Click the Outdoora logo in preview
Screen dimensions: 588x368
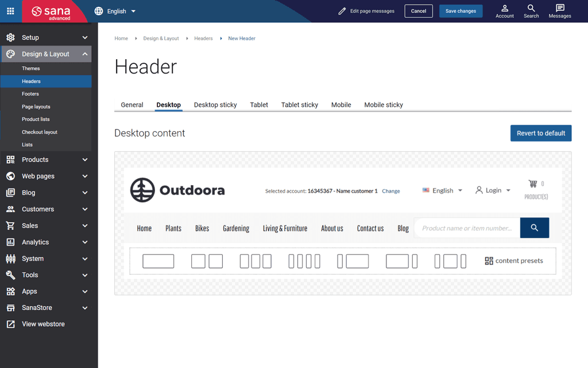tap(177, 190)
